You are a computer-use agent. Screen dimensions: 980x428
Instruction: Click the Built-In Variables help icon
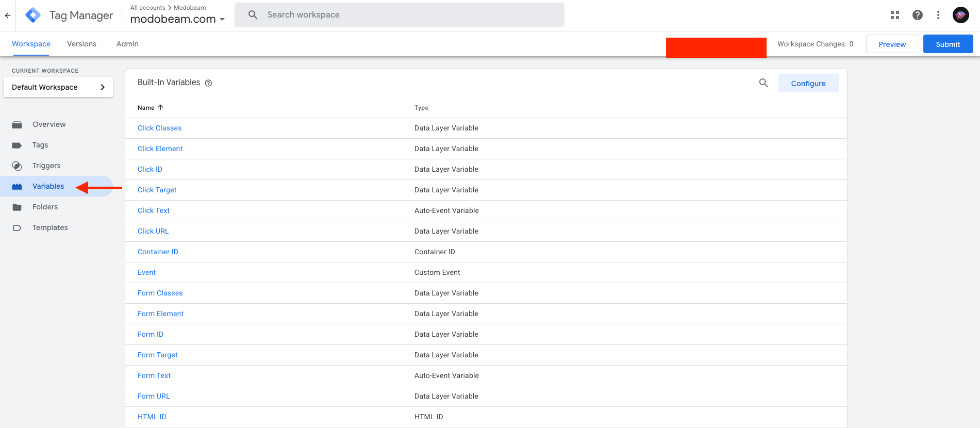pos(208,83)
